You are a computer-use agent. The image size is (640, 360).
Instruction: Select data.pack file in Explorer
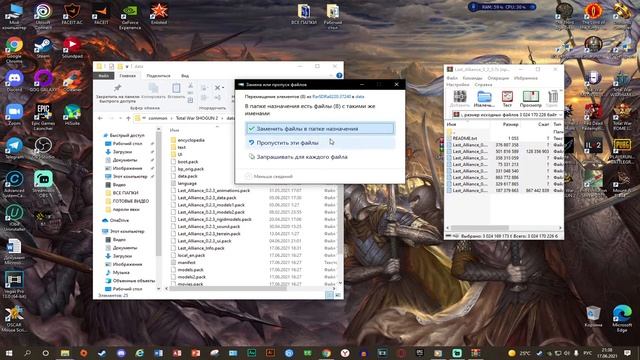pyautogui.click(x=187, y=176)
